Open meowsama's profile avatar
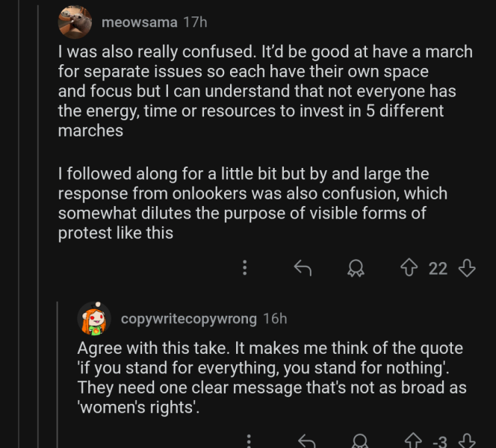The width and height of the screenshot is (496, 448). [75, 22]
